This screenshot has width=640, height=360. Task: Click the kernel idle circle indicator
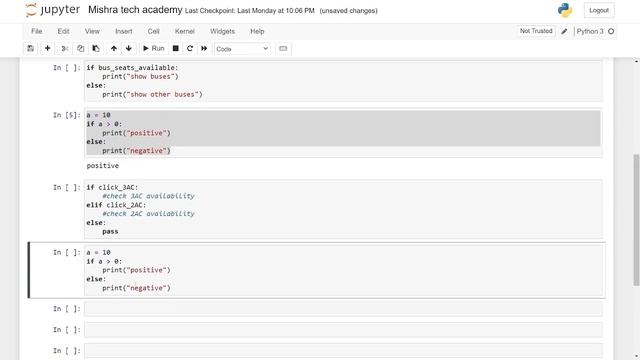(x=611, y=31)
